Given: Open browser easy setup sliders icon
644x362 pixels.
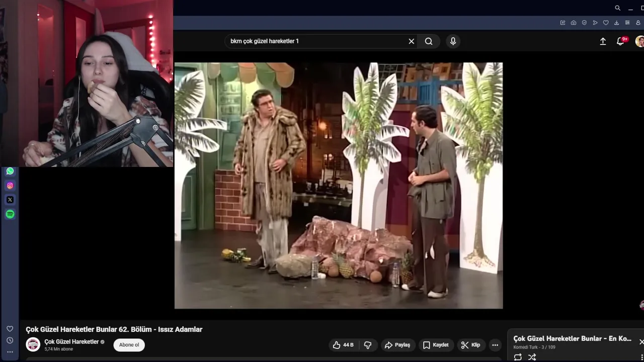Looking at the screenshot, I should click(x=627, y=23).
